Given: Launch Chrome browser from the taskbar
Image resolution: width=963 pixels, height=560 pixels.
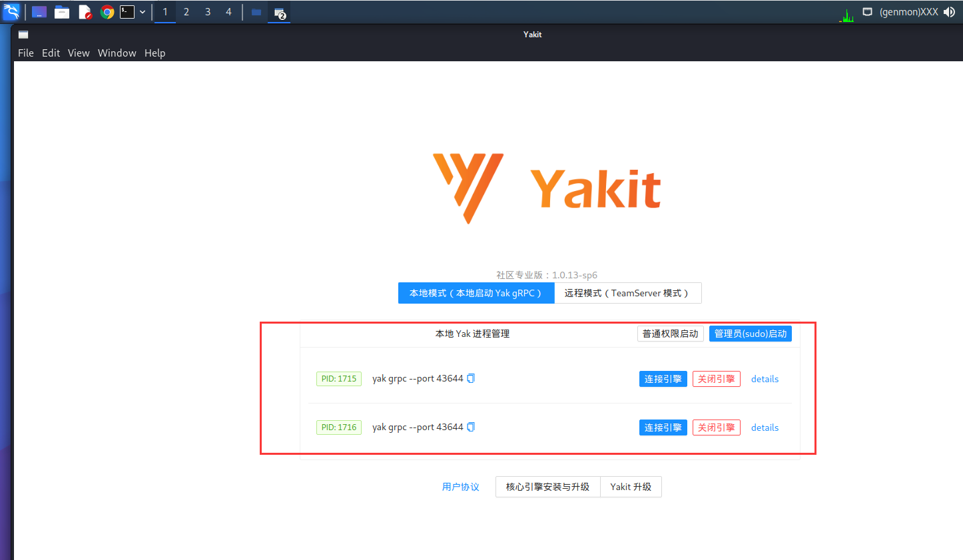Looking at the screenshot, I should (x=107, y=12).
